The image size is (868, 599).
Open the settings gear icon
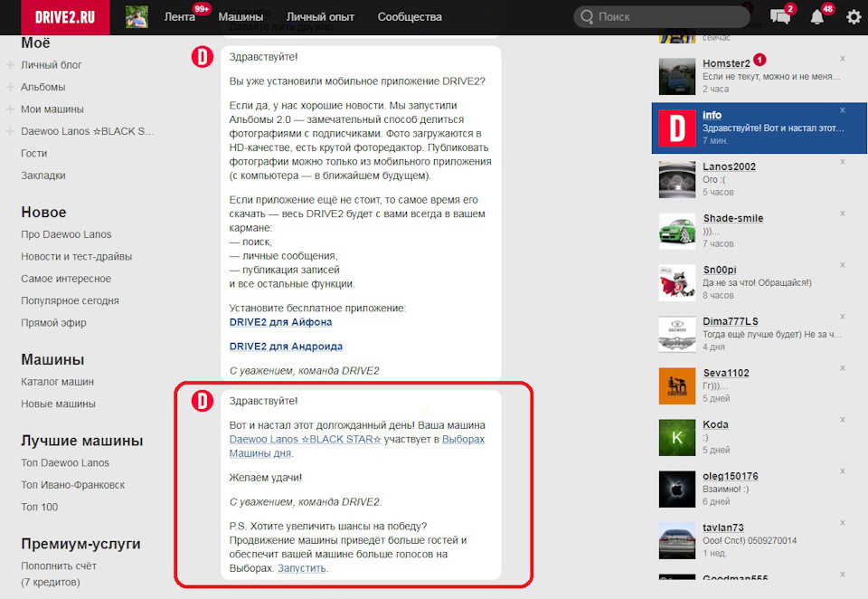pos(854,17)
